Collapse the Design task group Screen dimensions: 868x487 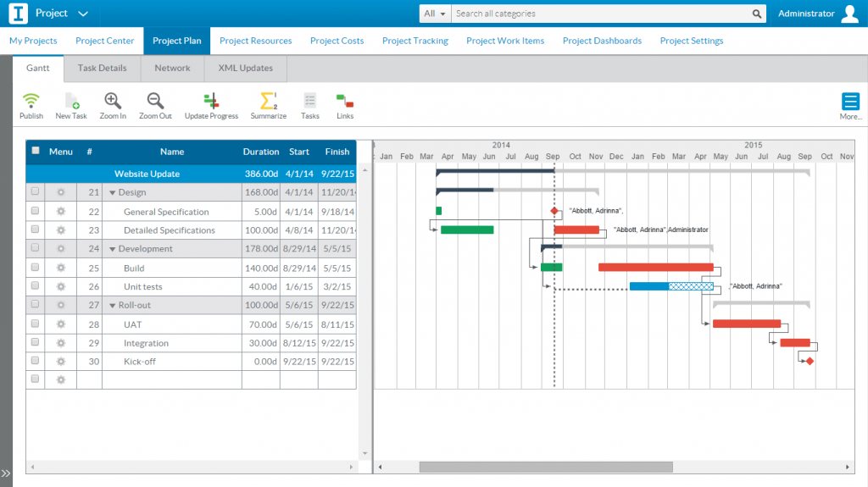click(113, 192)
